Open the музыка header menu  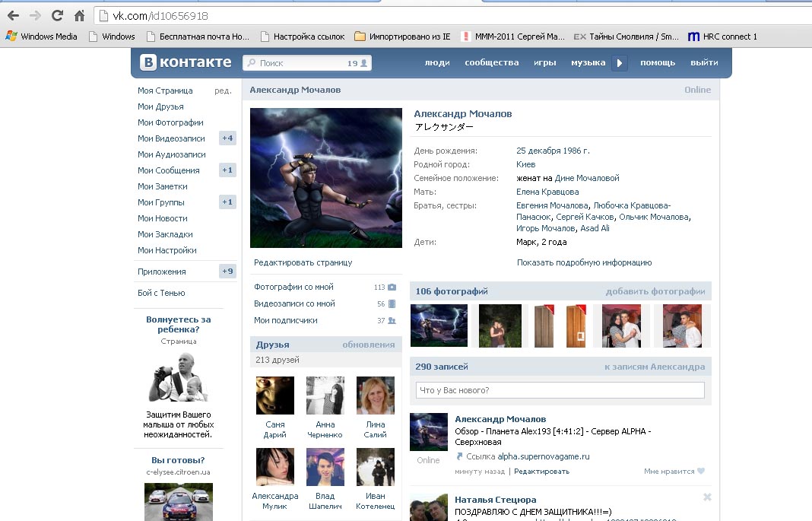pyautogui.click(x=588, y=62)
